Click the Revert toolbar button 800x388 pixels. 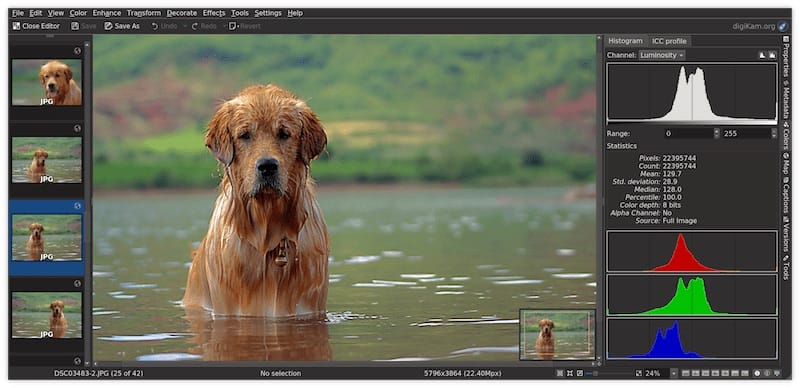click(245, 26)
